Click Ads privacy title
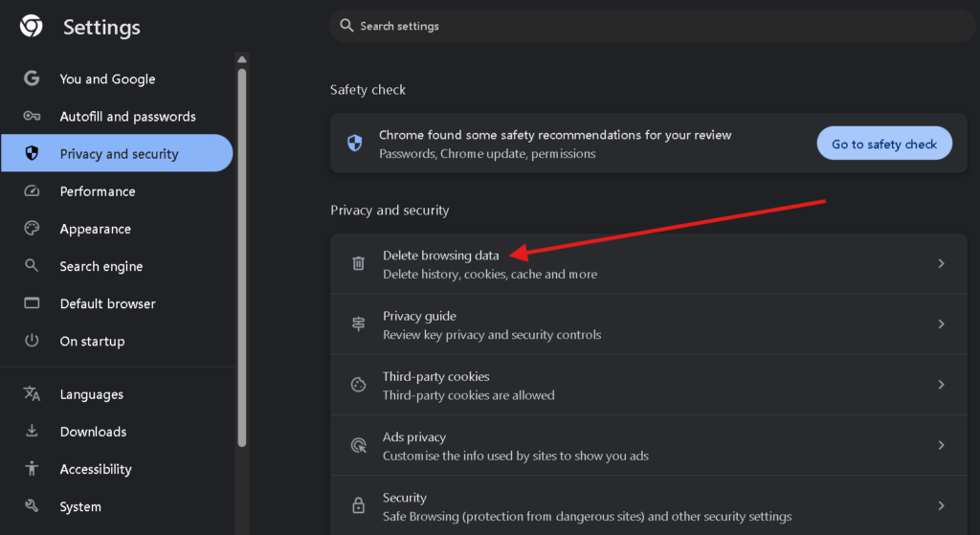980x535 pixels. pos(414,436)
